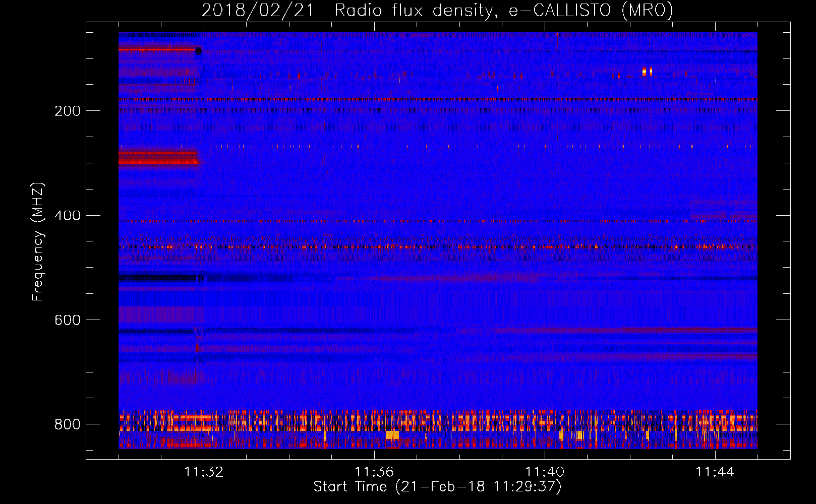
Task: Click the 'Start Time (21-Feb-18 11:29:37)' label
Action: click(437, 487)
